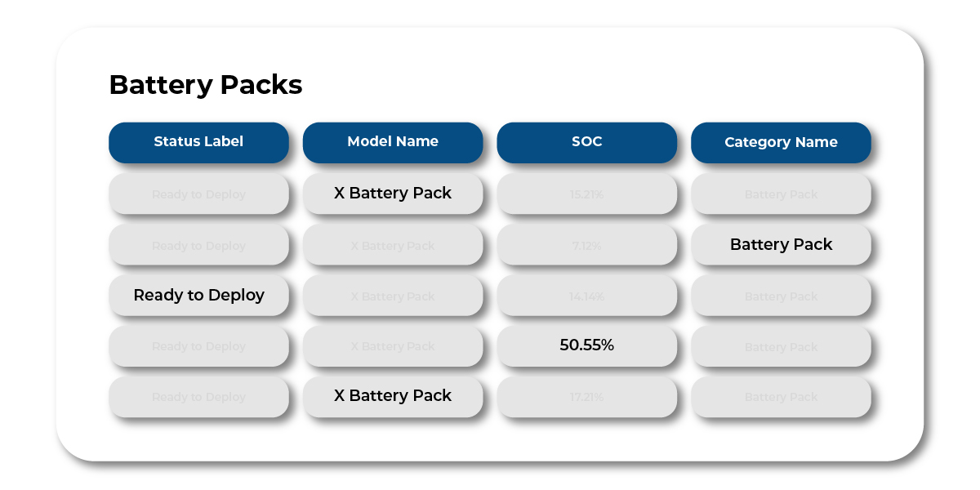The height and width of the screenshot is (490, 980).
Task: Click the highlighted 50.55% SOC cell
Action: 586,345
